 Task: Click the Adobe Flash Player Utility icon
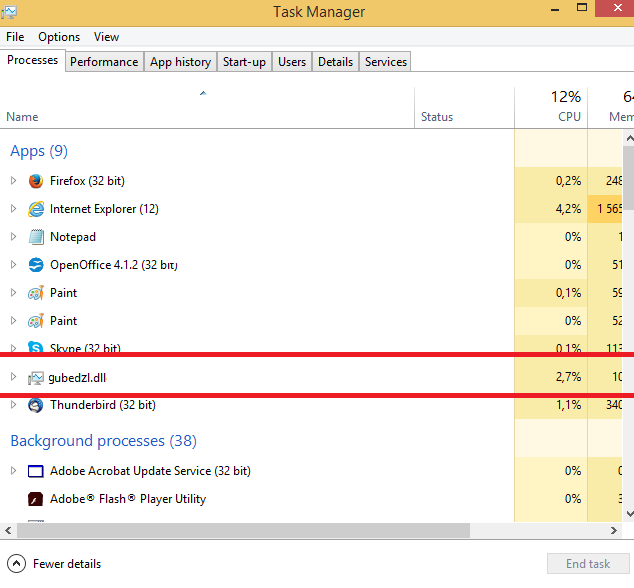36,499
